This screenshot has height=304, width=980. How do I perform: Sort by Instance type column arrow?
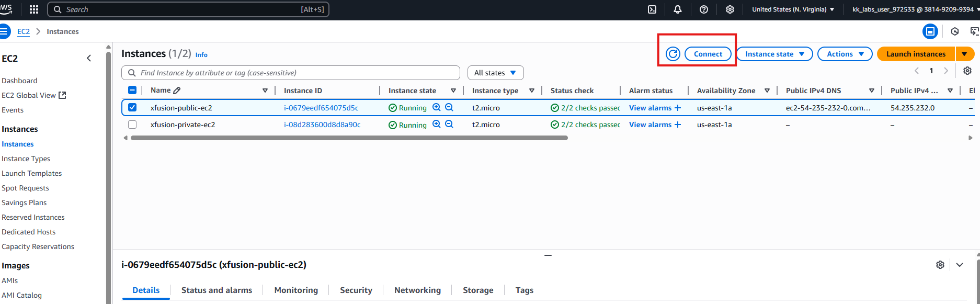point(532,91)
